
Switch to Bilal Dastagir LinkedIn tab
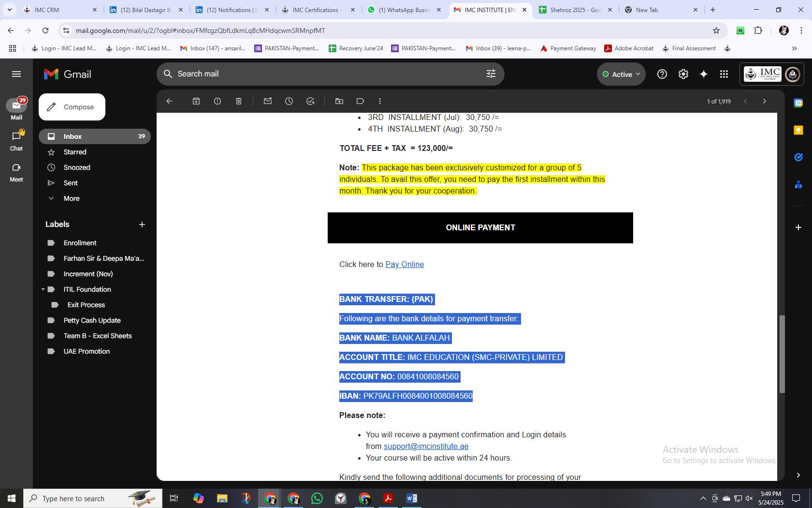pos(145,10)
